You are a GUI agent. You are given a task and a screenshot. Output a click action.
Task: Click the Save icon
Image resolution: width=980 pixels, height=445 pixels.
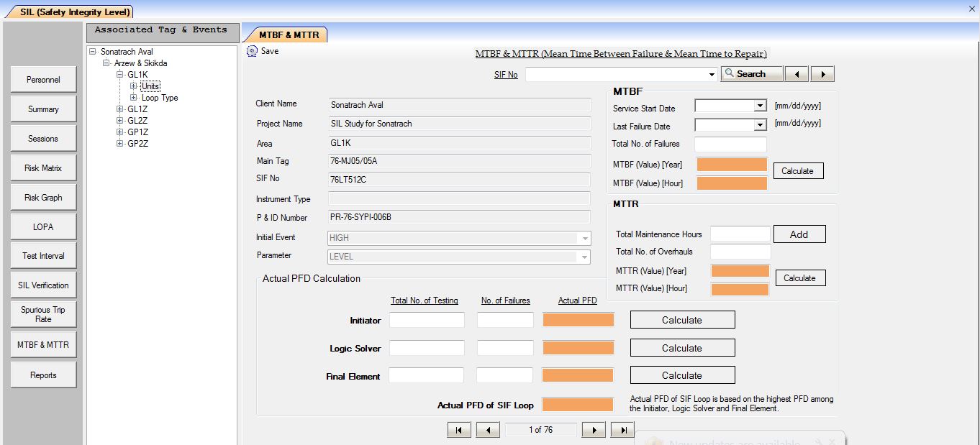point(252,51)
